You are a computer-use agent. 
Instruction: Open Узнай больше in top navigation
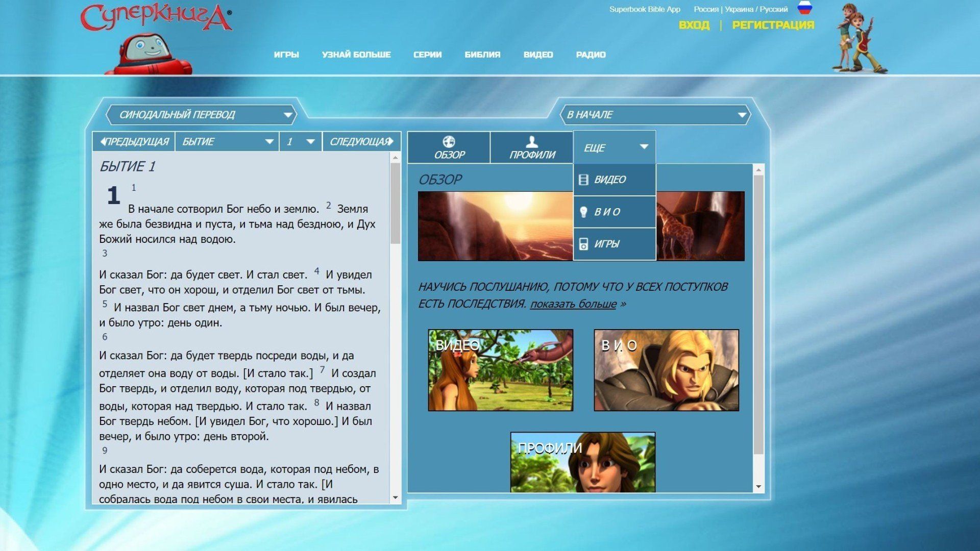[356, 55]
